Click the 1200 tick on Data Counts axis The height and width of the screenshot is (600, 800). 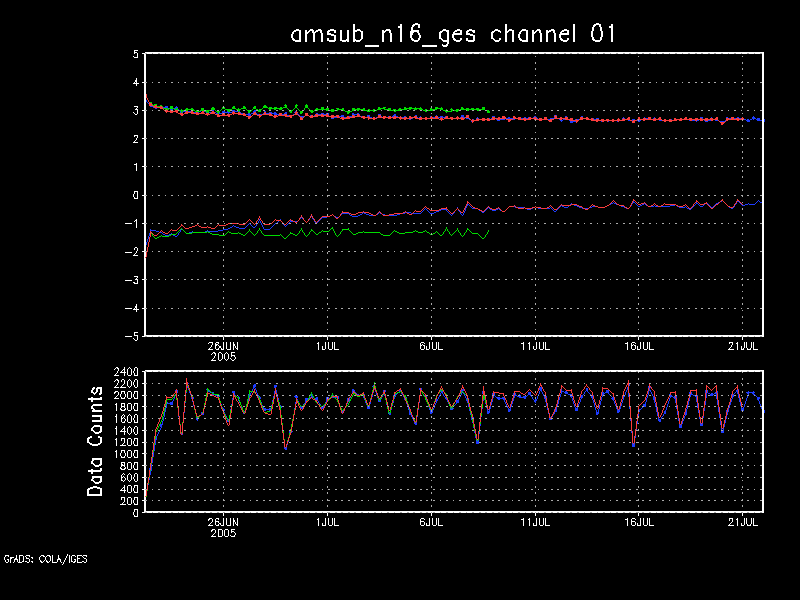pos(126,442)
